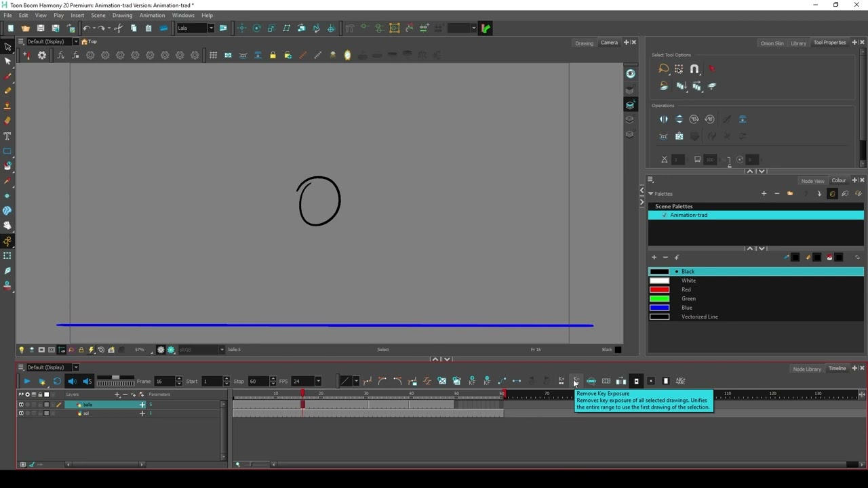This screenshot has height=488, width=868.
Task: Click the Undo arrow icon
Action: tap(87, 28)
